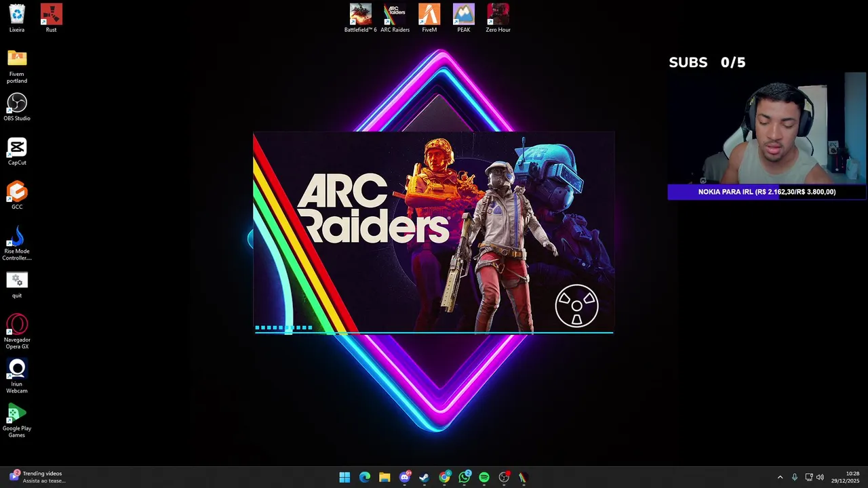Switch to Spotify in the taskbar
This screenshot has height=488, width=868.
484,477
